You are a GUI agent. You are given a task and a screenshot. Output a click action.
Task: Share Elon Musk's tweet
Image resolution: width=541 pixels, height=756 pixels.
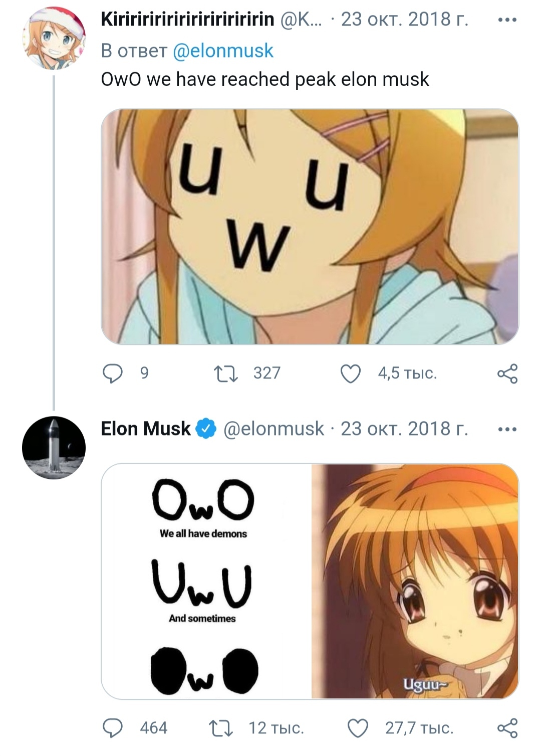[507, 728]
